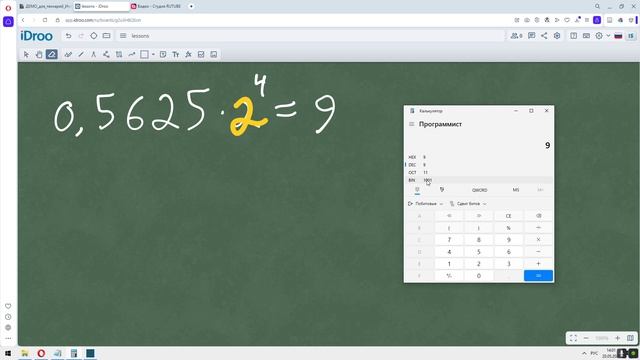Click the diamond shape icon beside redo
Image resolution: width=640 pixels, height=360 pixels.
click(94, 36)
